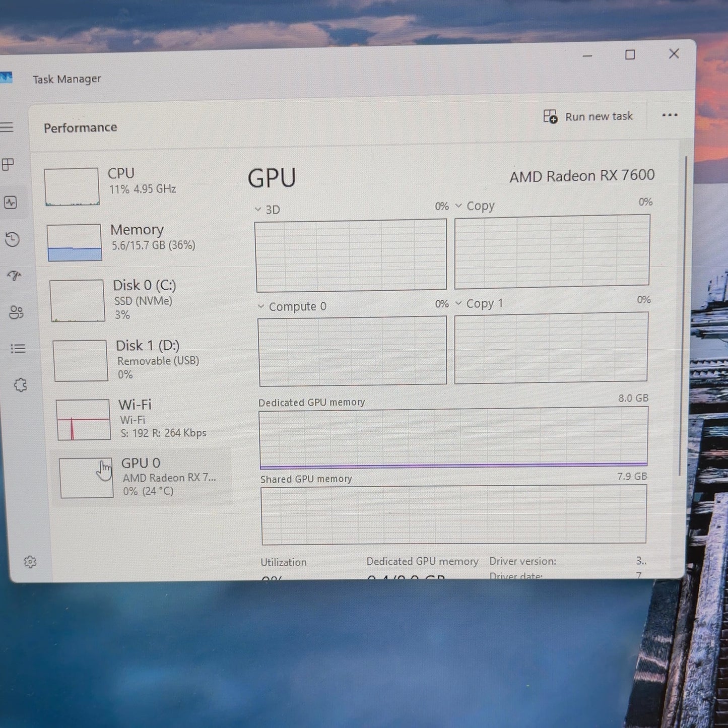Open the hamburger navigation menu

7,127
